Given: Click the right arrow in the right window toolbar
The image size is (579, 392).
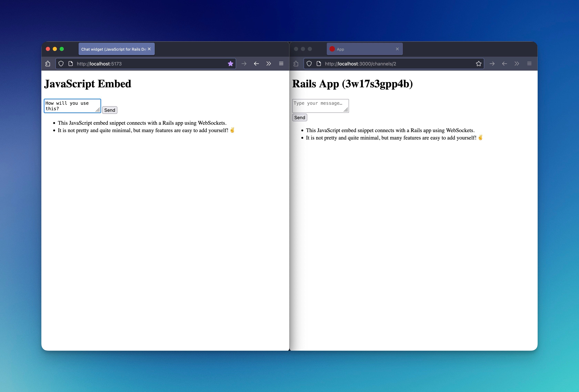Looking at the screenshot, I should point(492,64).
